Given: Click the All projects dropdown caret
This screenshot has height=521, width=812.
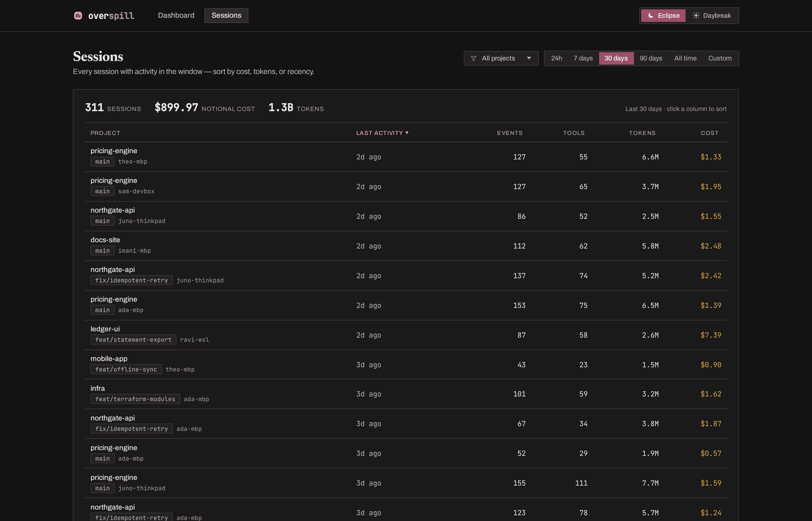Looking at the screenshot, I should 529,58.
